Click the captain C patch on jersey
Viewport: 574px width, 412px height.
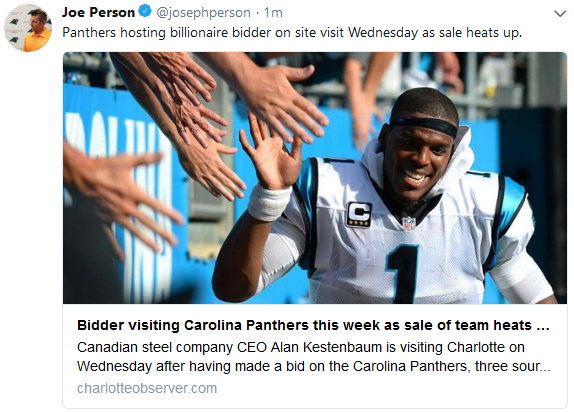point(359,214)
